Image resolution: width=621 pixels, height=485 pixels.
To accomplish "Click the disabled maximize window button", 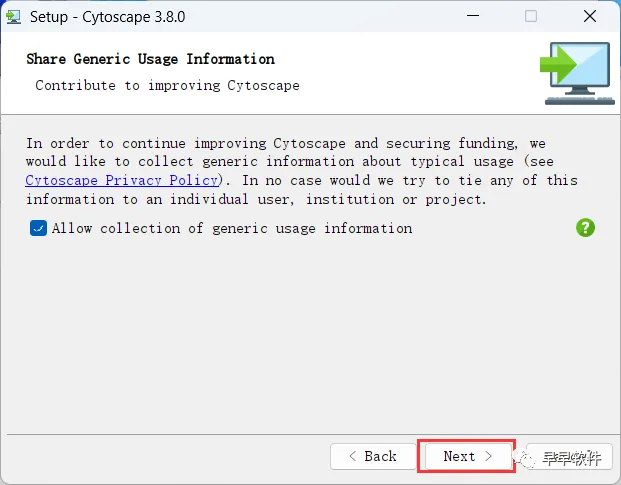I will [531, 16].
